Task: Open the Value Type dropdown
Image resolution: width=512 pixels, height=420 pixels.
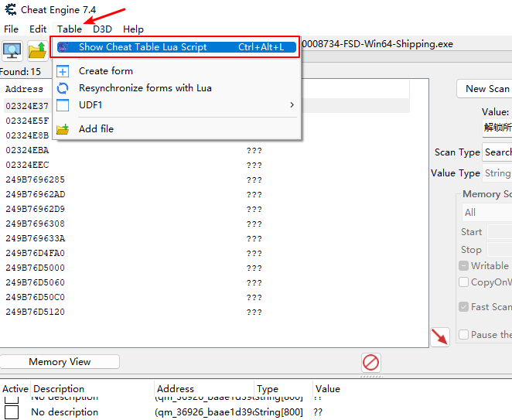Action: [x=497, y=173]
